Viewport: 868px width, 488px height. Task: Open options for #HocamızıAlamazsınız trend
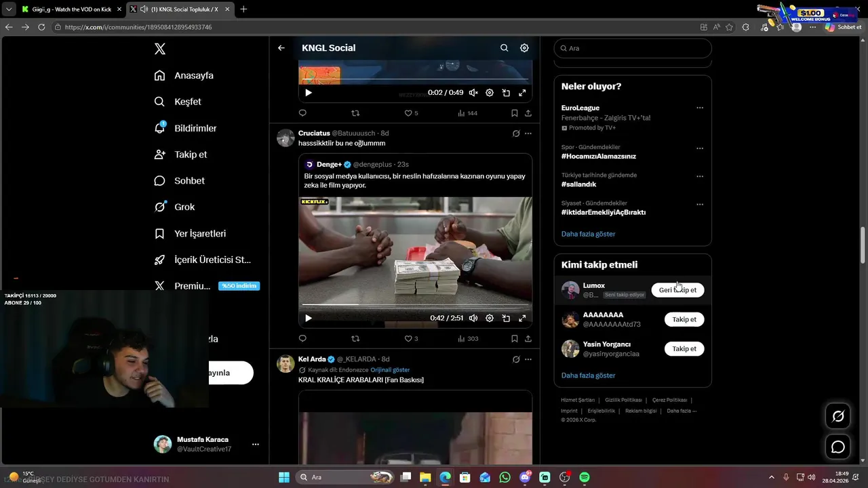[x=700, y=148]
